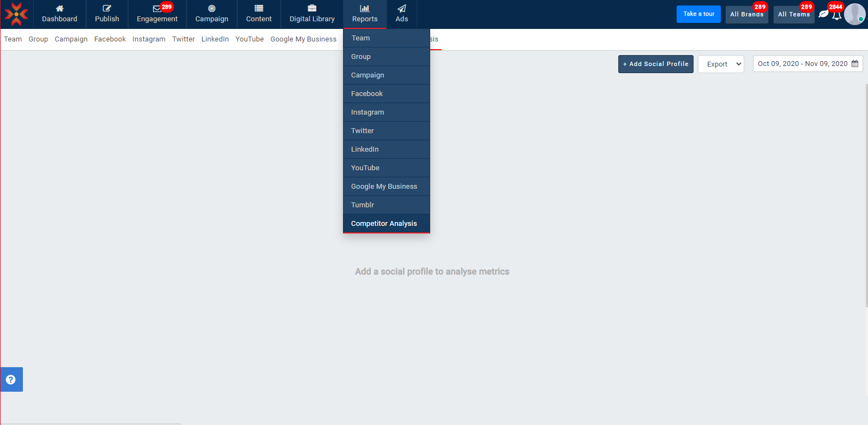868x425 pixels.
Task: Click the Take a tour button
Action: tap(698, 14)
